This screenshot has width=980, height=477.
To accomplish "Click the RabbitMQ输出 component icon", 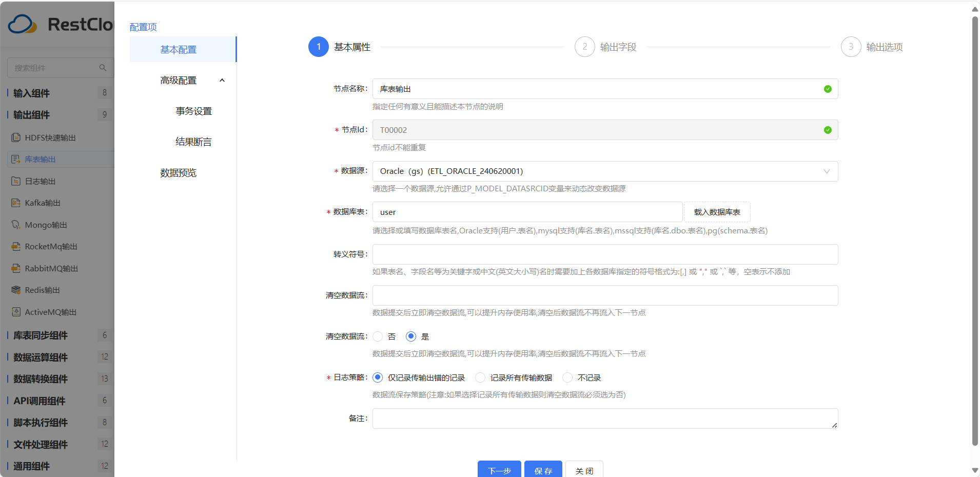I will [16, 268].
